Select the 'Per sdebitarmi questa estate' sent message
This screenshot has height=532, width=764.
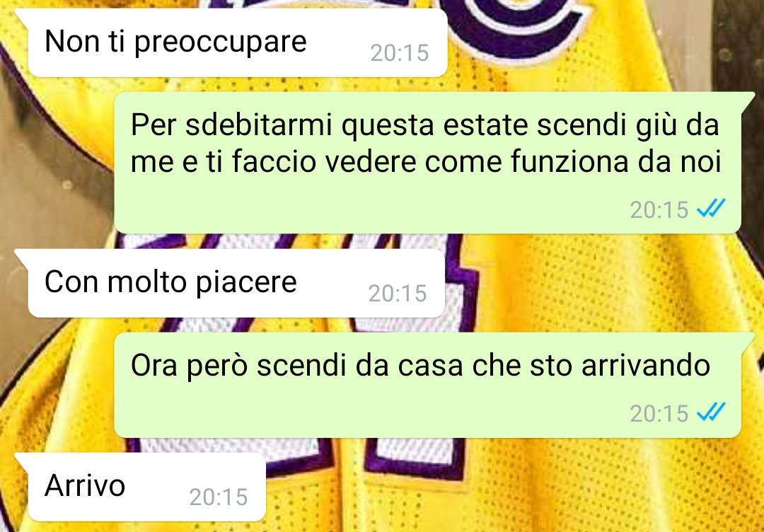click(428, 162)
